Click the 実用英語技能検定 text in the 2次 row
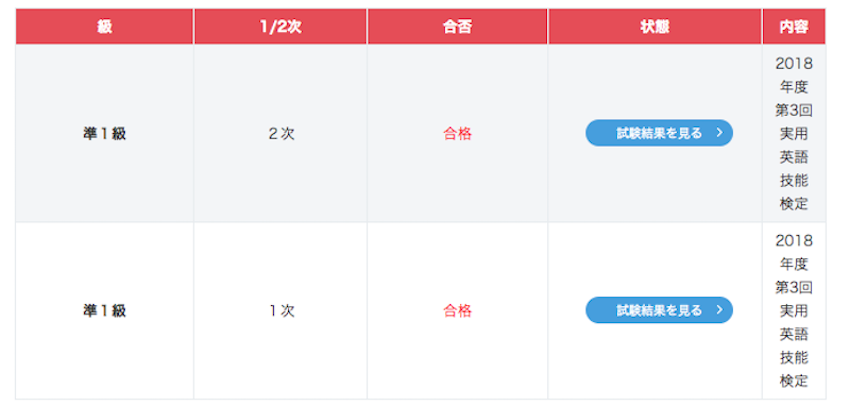This screenshot has height=406, width=850. tap(793, 168)
